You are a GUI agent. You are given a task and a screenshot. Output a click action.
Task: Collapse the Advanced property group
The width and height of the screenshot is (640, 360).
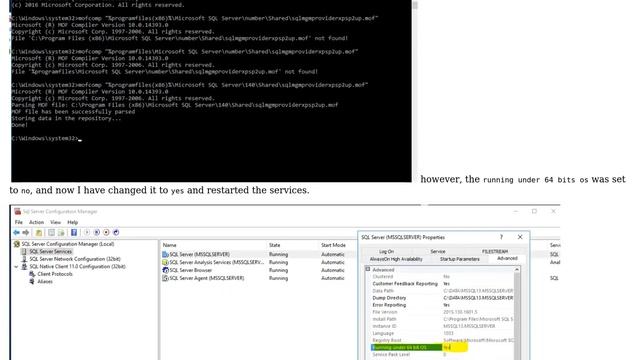[368, 269]
